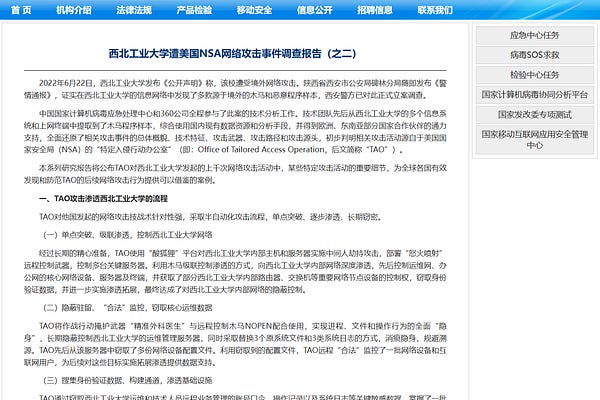Screen dimensions: 600x400
Task: Open the 移动安全 menu item
Action: pyautogui.click(x=254, y=10)
